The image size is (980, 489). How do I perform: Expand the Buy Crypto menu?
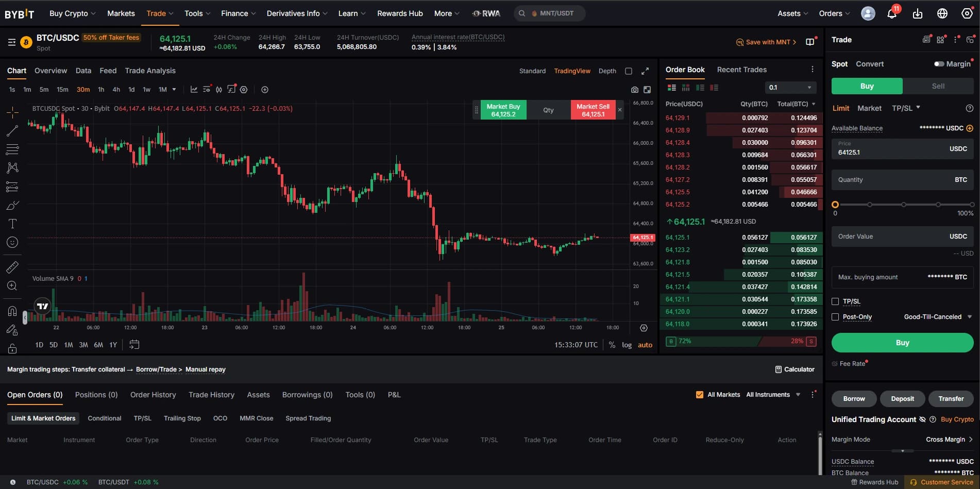73,13
